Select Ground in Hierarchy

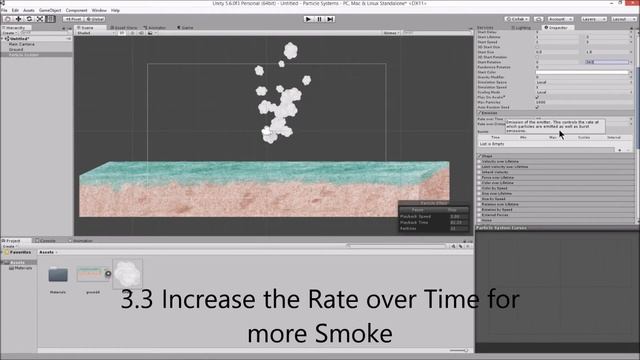click(16, 49)
